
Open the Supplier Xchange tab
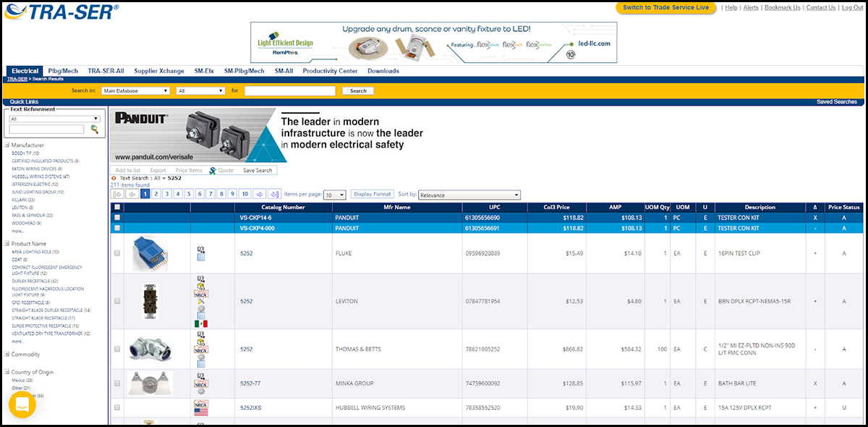(x=159, y=71)
